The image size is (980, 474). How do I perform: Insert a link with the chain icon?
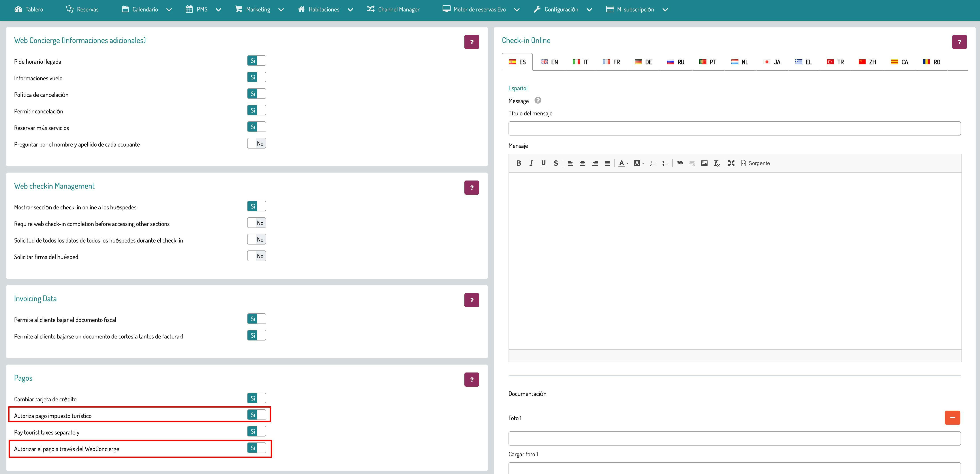click(x=680, y=163)
